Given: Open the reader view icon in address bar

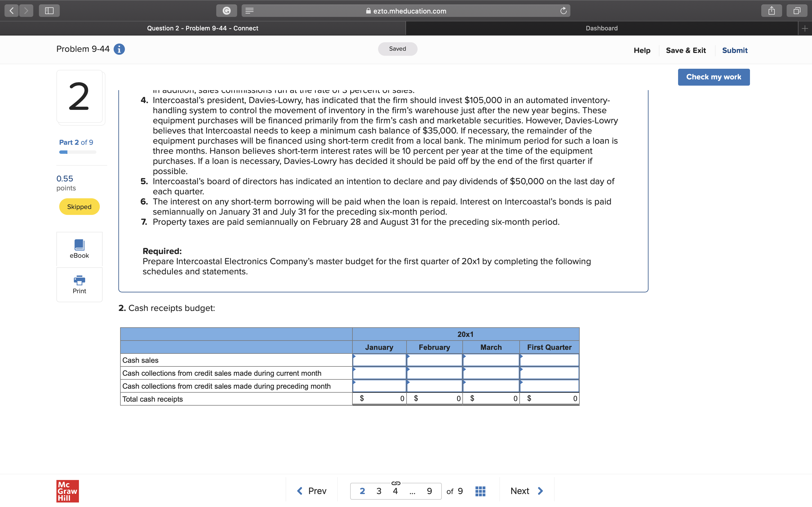Looking at the screenshot, I should point(249,11).
